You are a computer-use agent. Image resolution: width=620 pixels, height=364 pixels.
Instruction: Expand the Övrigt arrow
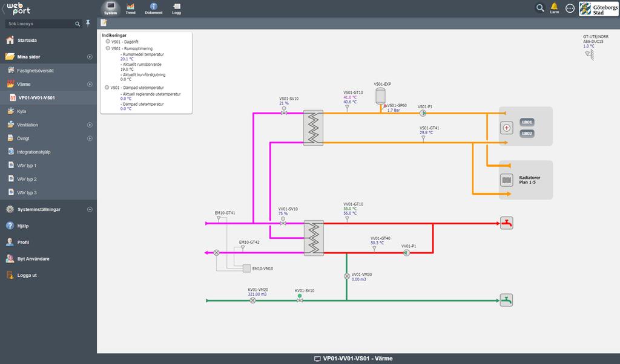(x=90, y=138)
